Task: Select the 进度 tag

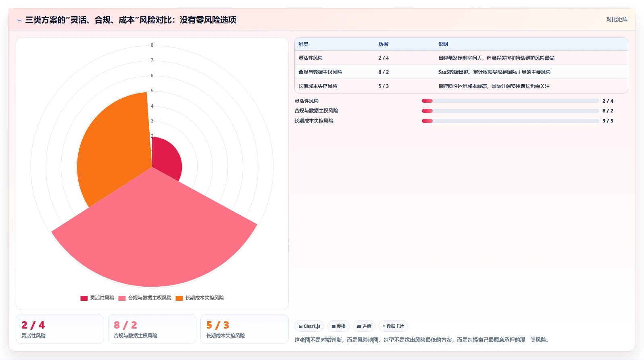Action: point(364,326)
